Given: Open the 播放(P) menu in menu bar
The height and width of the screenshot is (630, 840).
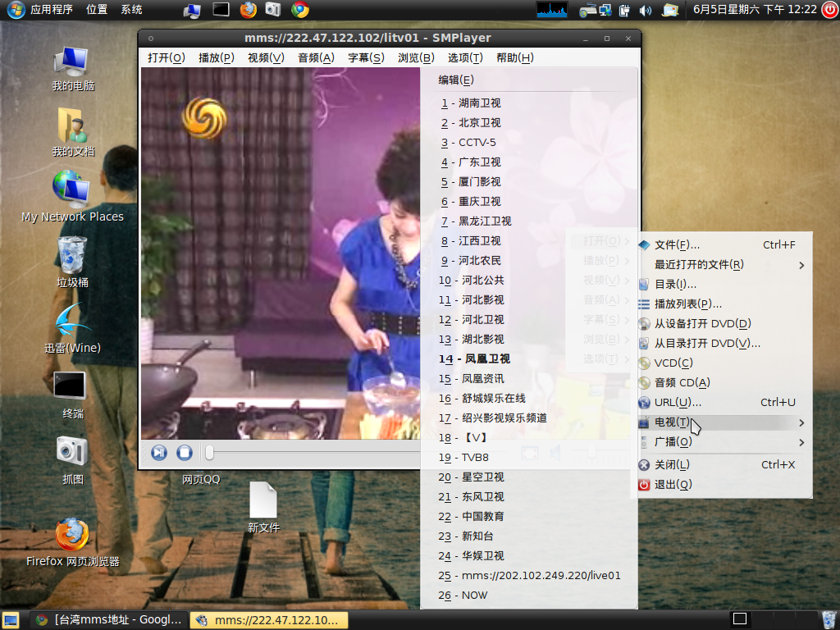Looking at the screenshot, I should (217, 58).
